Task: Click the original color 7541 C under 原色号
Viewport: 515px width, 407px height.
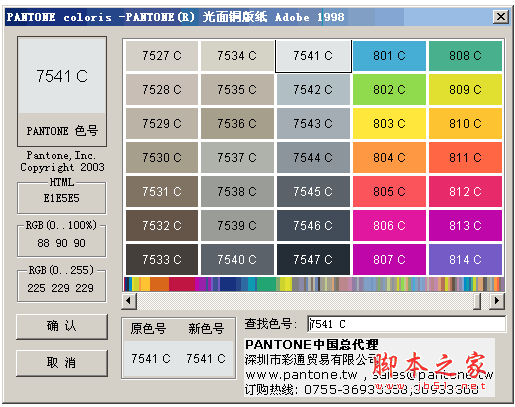Action: coord(151,359)
